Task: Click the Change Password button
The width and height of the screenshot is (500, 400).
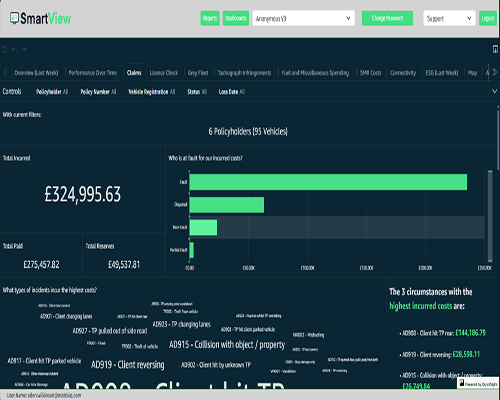Action: pyautogui.click(x=387, y=18)
